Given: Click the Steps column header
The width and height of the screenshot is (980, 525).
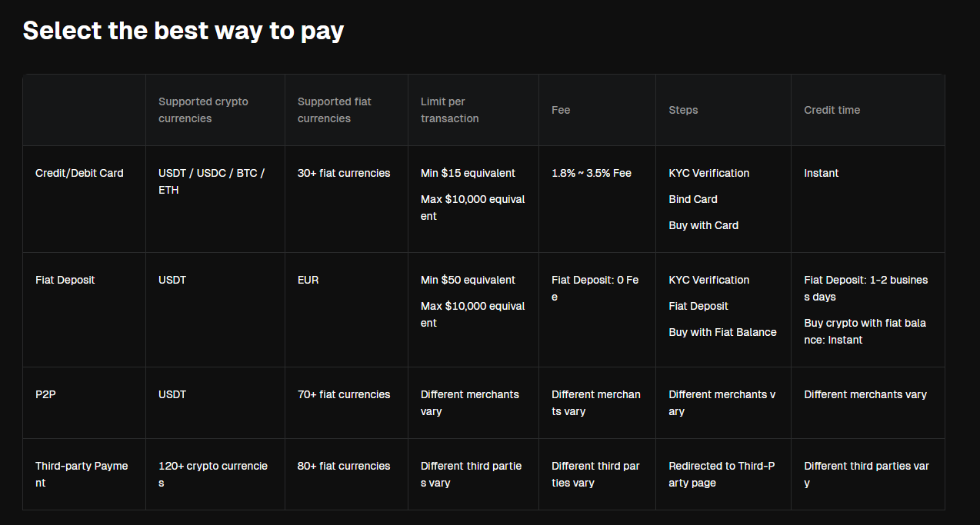Looking at the screenshot, I should click(683, 110).
